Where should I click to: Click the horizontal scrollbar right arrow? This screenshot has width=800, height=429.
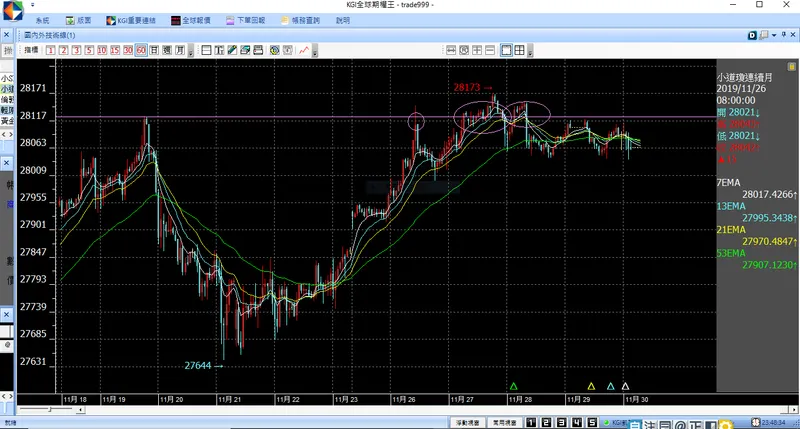tap(794, 410)
